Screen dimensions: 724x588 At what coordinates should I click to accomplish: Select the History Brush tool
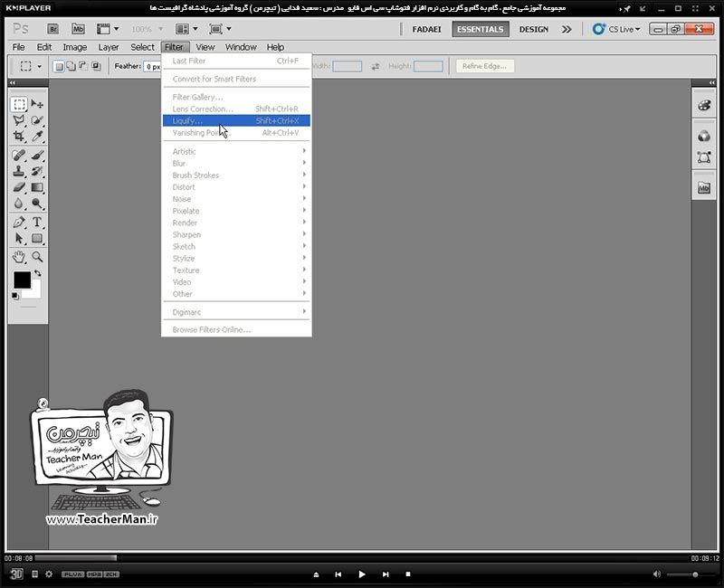(37, 171)
